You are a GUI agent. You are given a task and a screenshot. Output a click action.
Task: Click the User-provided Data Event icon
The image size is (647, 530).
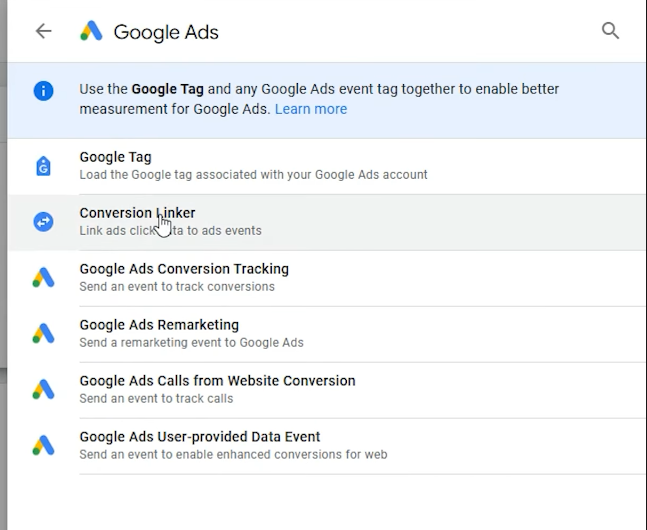pos(43,445)
